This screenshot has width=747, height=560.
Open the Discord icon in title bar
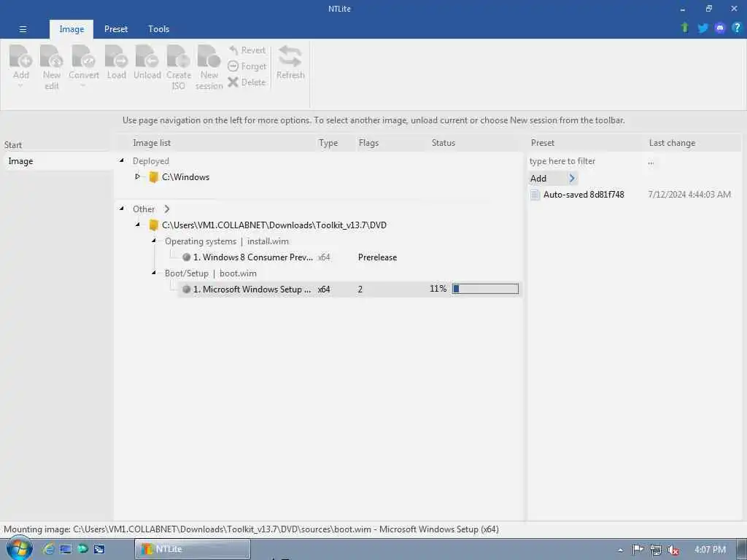coord(719,28)
